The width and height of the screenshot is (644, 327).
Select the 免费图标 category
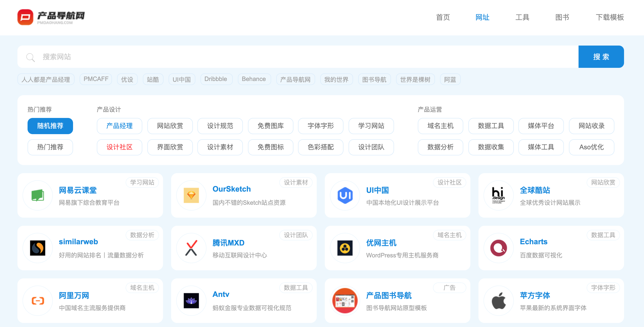coord(271,147)
